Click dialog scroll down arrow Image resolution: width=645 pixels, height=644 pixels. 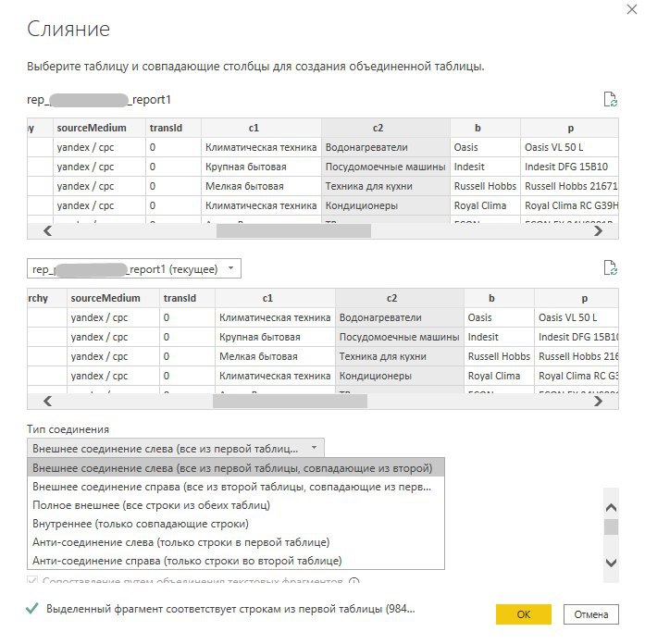coord(612,563)
